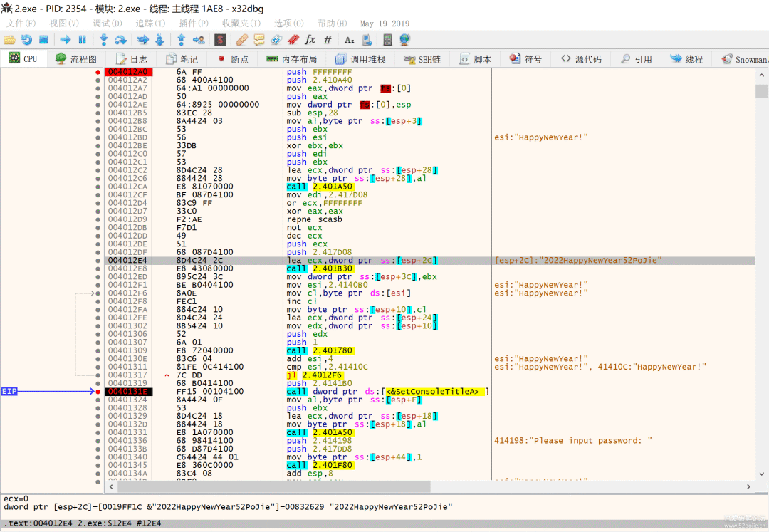Toggle breakpoint dot at address 004012E4

[x=98, y=261]
